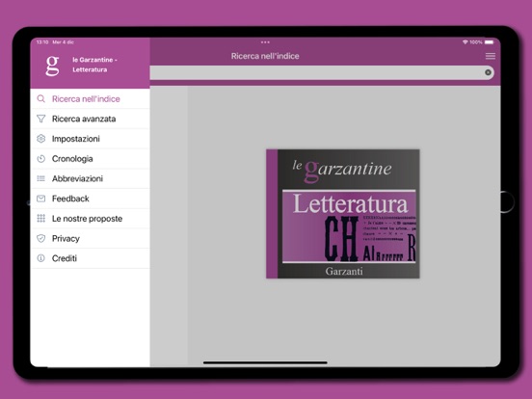The image size is (532, 399).
Task: Click the grid icon beside Le nostre proposte
Action: 41,219
